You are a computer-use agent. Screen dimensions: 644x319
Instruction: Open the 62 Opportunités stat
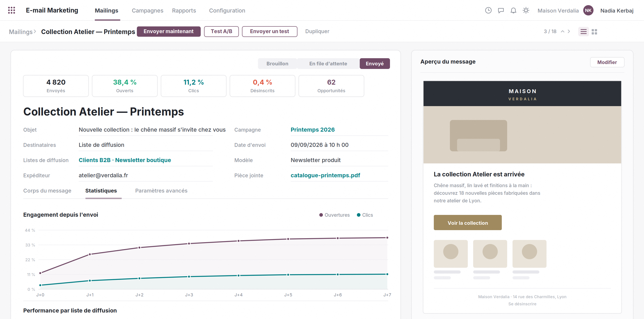point(331,86)
